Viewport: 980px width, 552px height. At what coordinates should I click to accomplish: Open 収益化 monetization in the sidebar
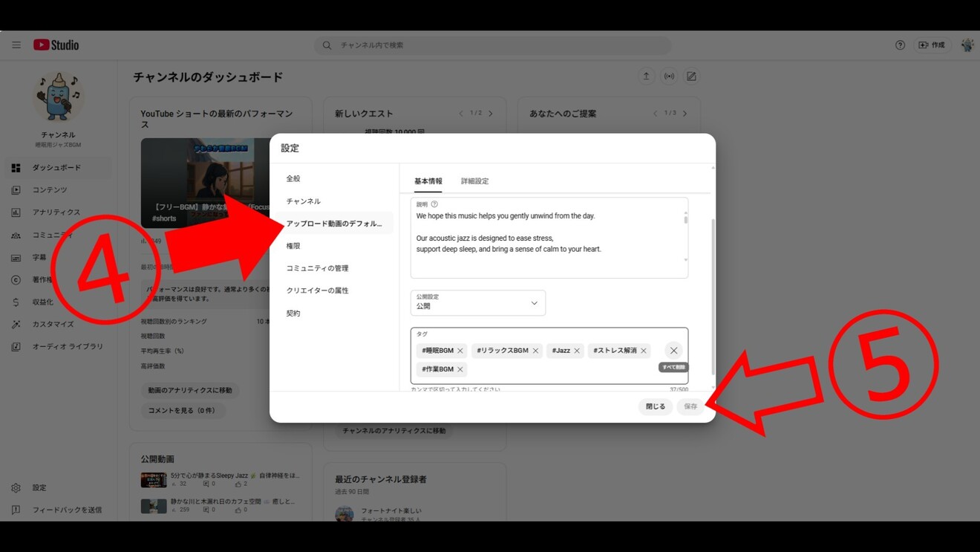[x=58, y=302]
